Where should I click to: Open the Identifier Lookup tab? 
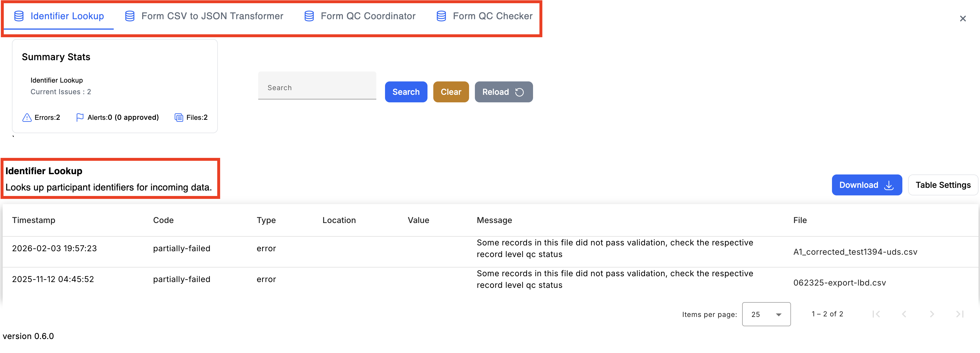[x=59, y=16]
